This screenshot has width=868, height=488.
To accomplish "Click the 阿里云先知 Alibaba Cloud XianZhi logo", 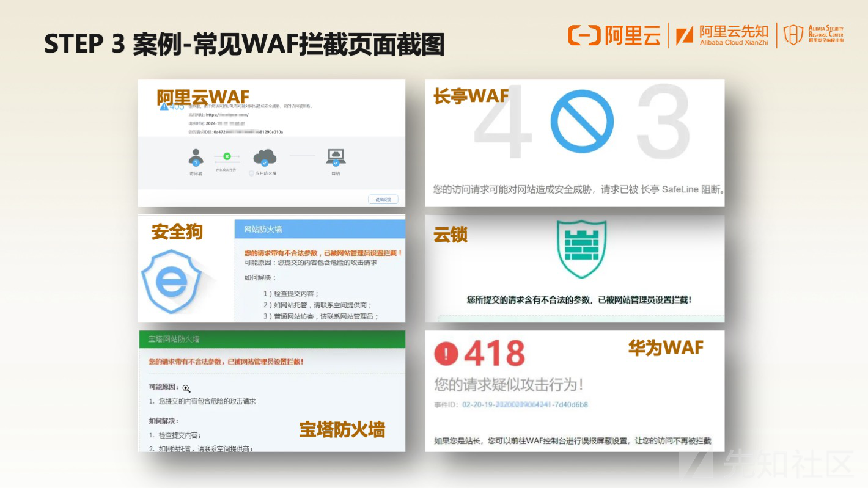I will (723, 35).
